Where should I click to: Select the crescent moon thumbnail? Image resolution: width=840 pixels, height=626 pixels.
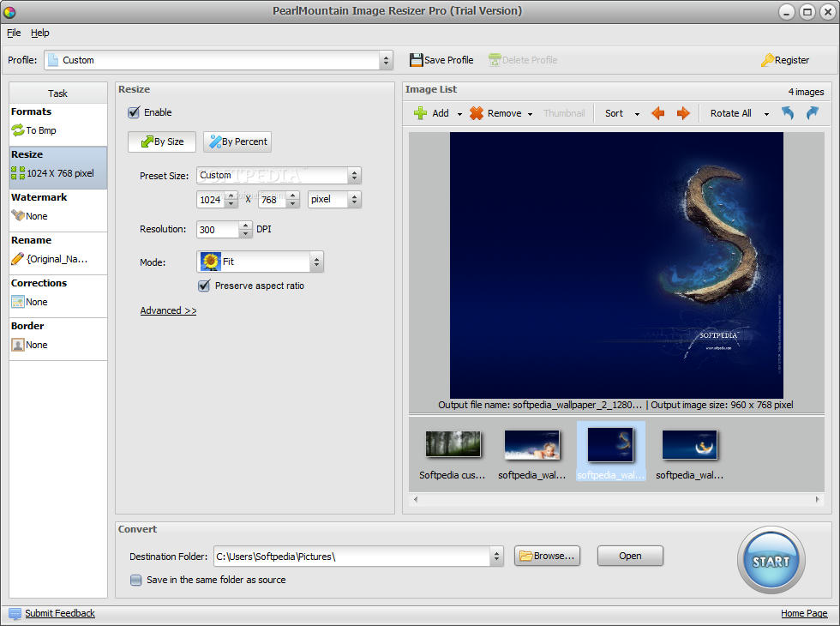(x=689, y=445)
